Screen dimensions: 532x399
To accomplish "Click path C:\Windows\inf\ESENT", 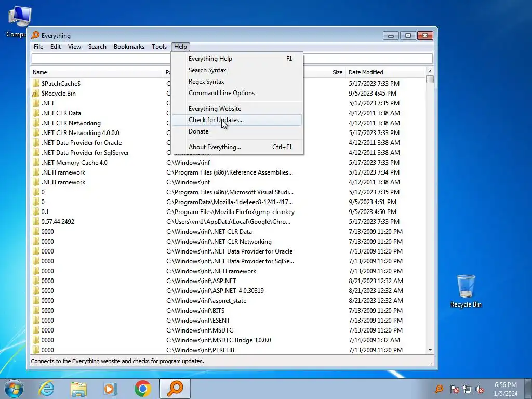I will coord(198,320).
